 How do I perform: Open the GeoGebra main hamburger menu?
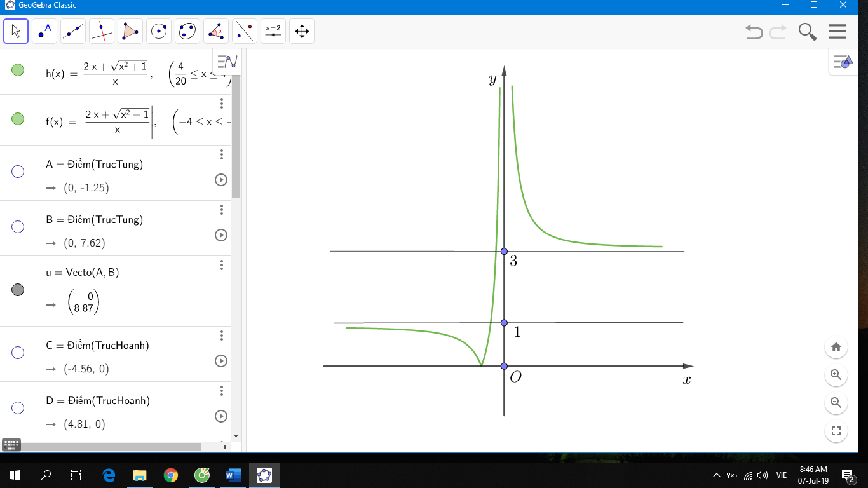(x=837, y=32)
